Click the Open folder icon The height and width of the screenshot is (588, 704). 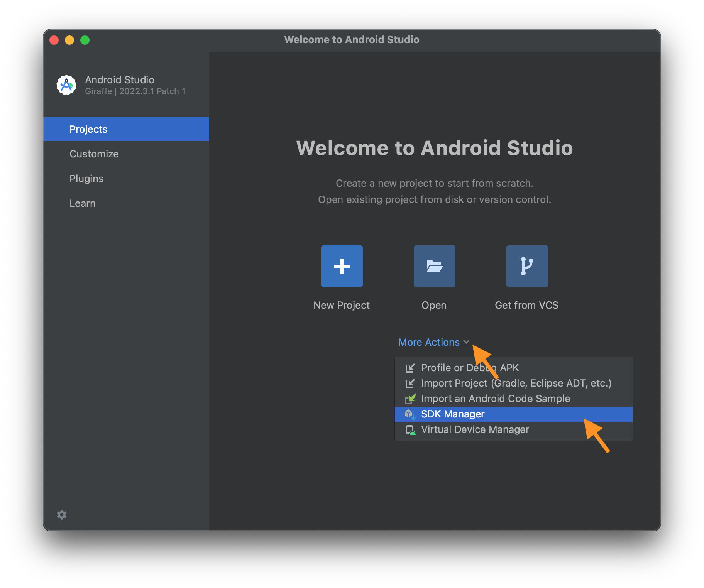[434, 266]
